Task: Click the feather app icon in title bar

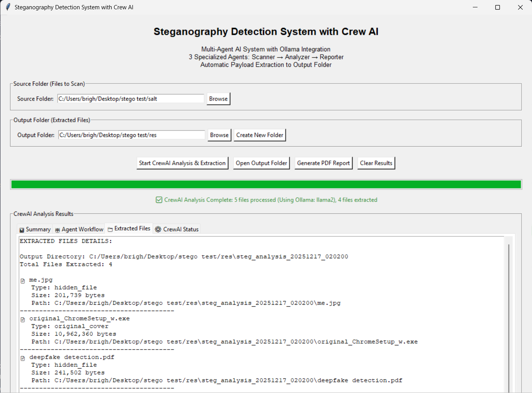Action: [8, 7]
